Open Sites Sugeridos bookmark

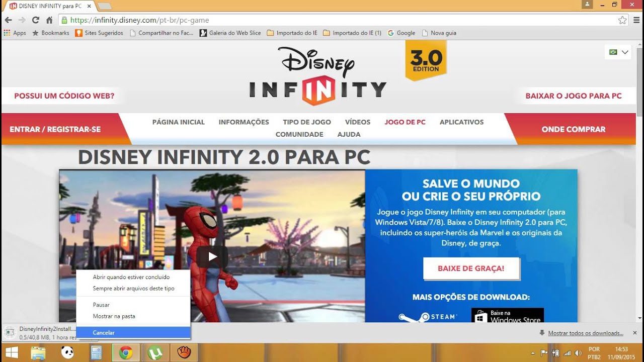pyautogui.click(x=99, y=33)
